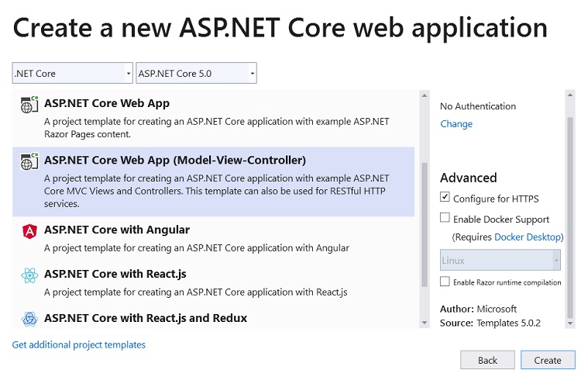Select the red Angular logo icon
The image size is (588, 377).
click(29, 231)
